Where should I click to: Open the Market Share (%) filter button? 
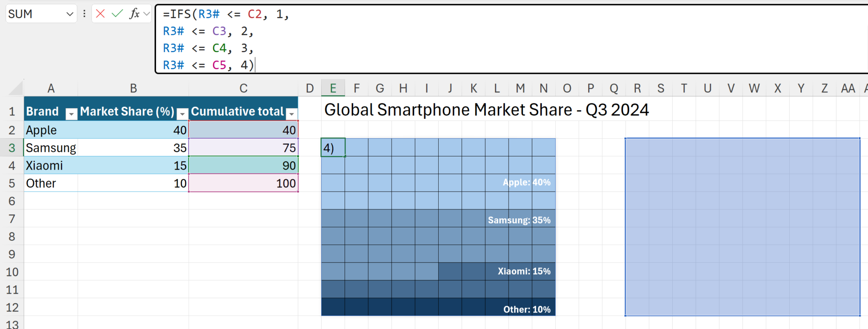coord(182,113)
